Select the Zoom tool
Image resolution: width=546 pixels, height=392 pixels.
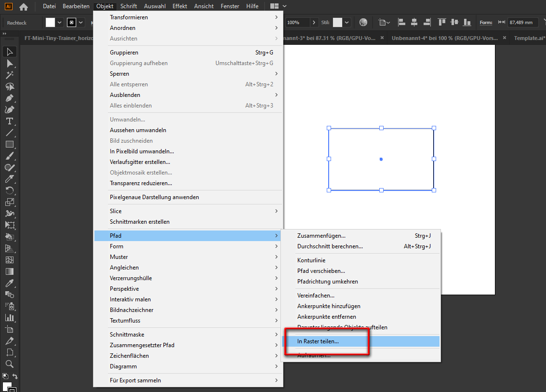[x=10, y=364]
